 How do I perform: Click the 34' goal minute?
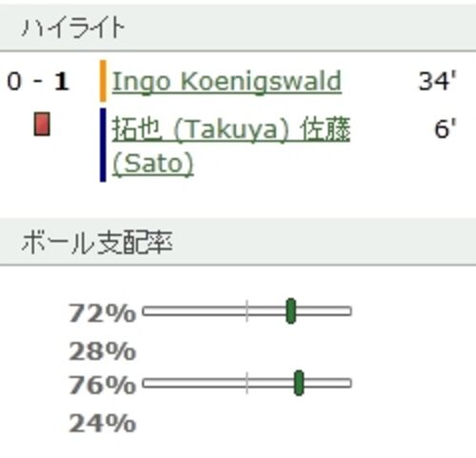coord(437,82)
